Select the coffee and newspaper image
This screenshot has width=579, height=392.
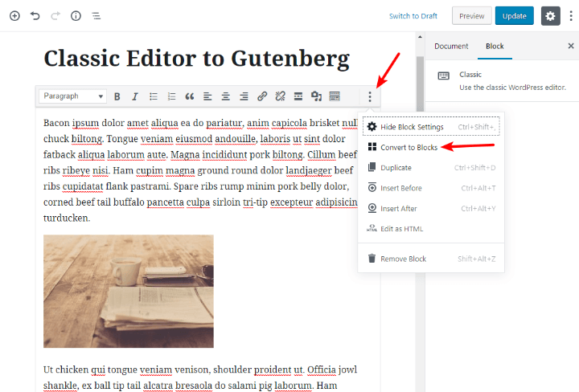click(x=129, y=291)
